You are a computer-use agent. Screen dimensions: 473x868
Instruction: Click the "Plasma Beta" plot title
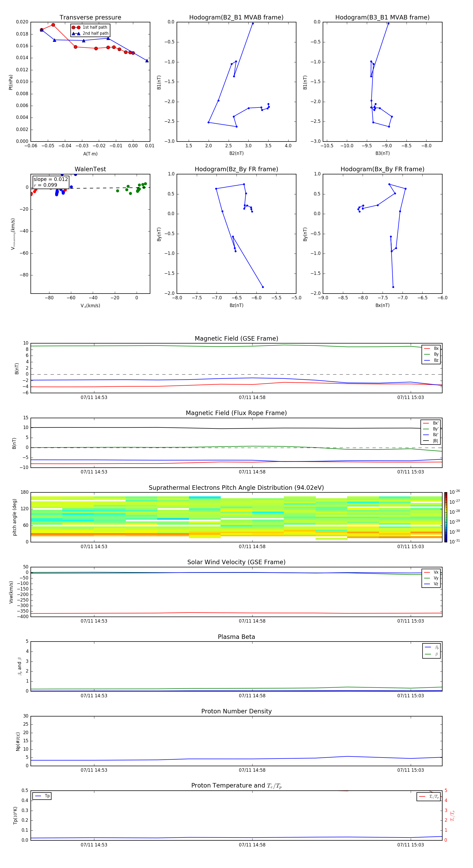tap(236, 637)
